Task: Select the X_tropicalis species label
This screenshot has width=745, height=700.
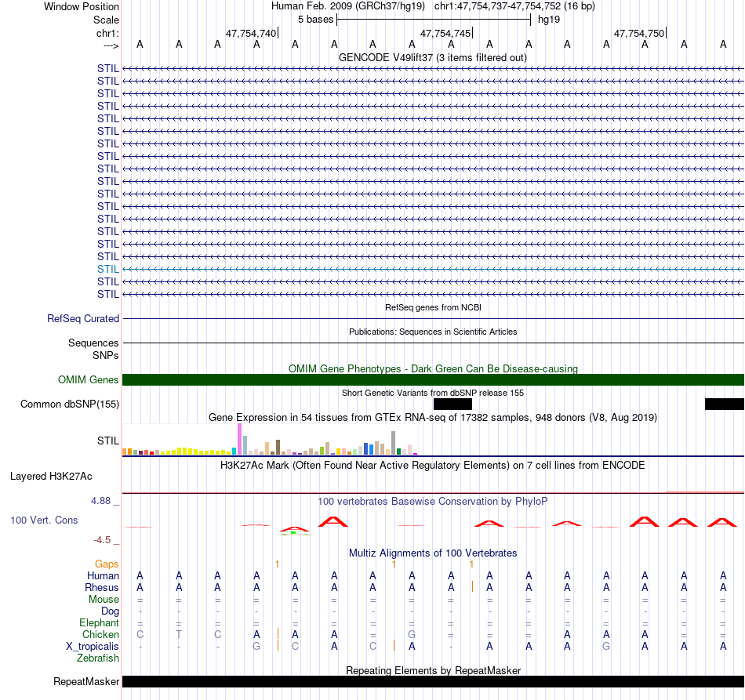Action: coord(93,647)
